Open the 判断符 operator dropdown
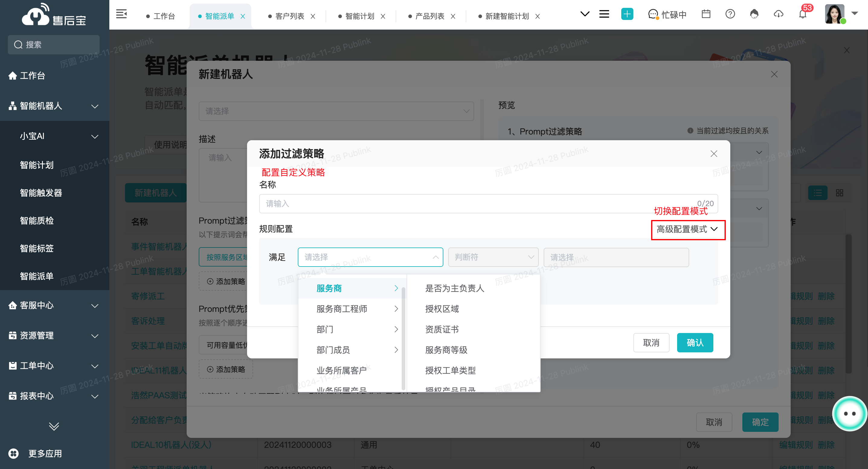Viewport: 868px width, 469px height. point(493,257)
